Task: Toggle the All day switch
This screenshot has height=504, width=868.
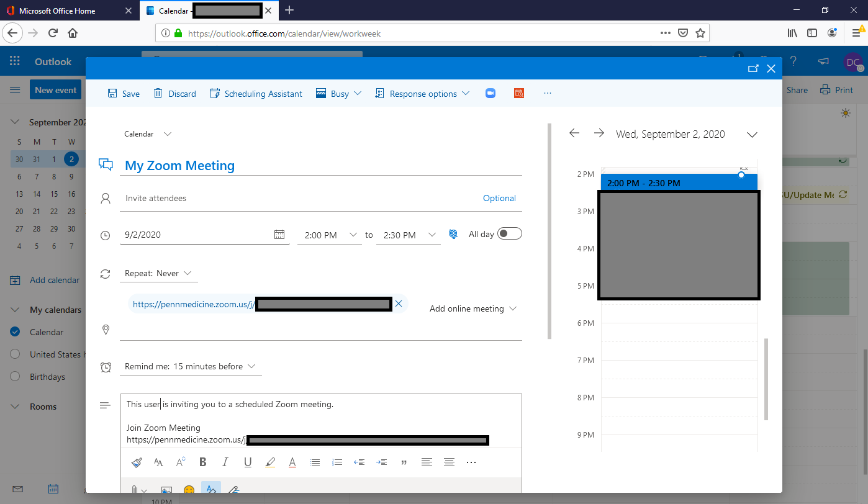Action: 509,233
